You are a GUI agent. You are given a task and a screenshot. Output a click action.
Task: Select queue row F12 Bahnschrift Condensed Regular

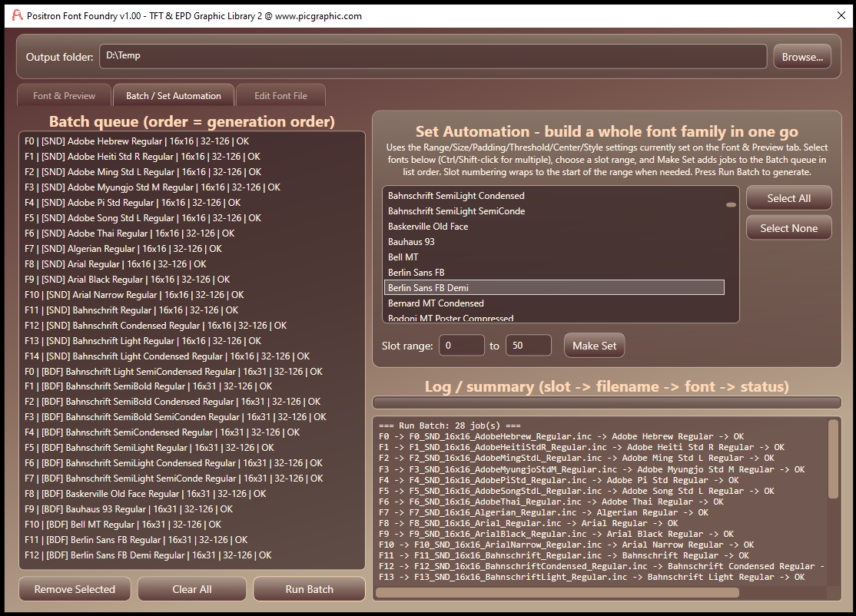point(191,325)
